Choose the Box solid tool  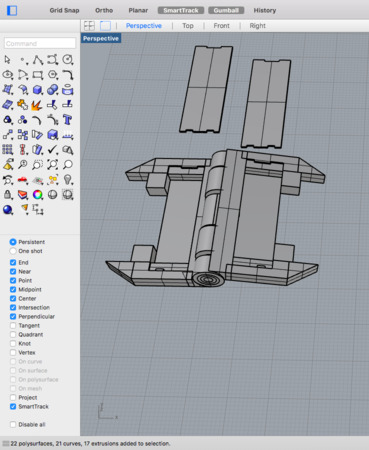(38, 90)
